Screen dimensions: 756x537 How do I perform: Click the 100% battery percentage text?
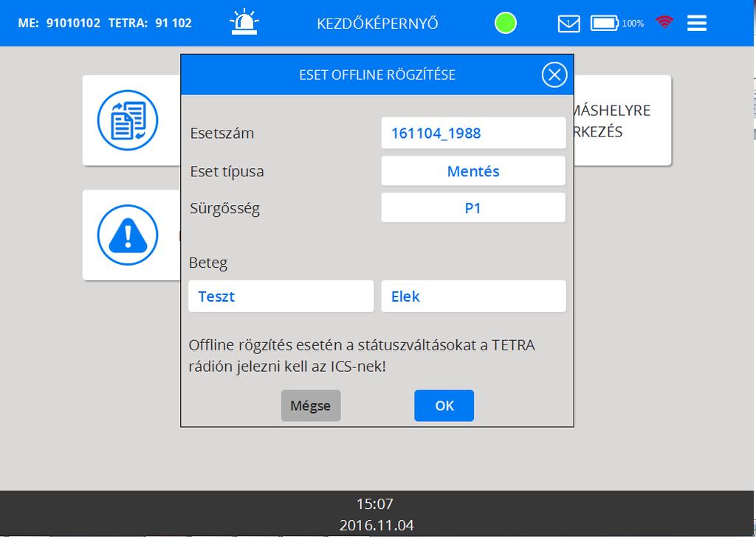coord(633,23)
